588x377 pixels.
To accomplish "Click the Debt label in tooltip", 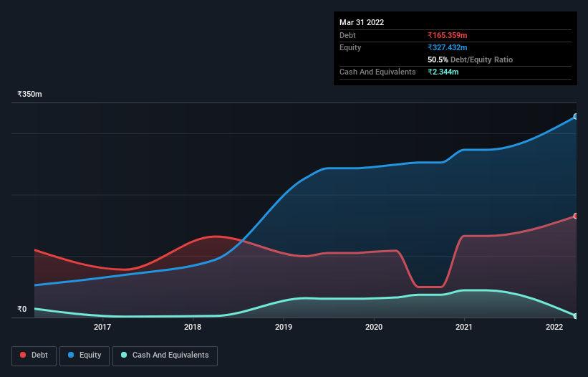I will coord(347,35).
